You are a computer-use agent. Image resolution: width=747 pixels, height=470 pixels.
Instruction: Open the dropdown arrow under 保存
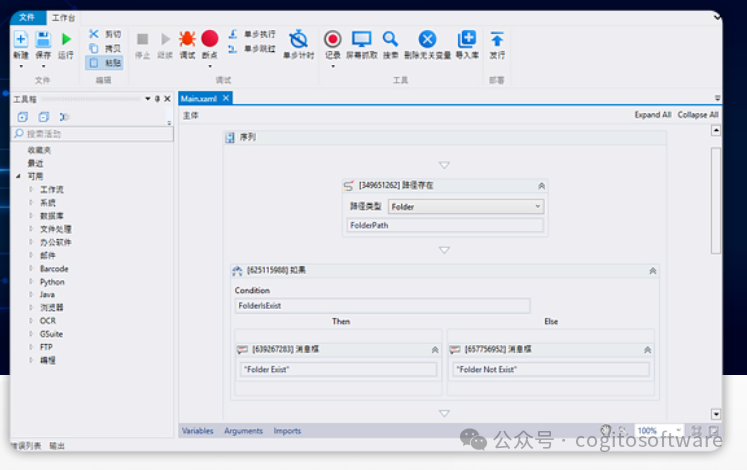coord(43,66)
